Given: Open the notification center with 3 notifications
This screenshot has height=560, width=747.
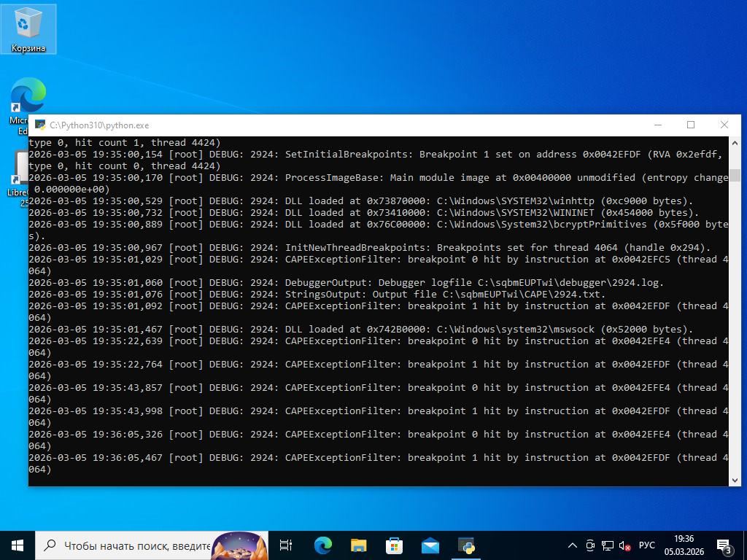Looking at the screenshot, I should click(x=724, y=545).
